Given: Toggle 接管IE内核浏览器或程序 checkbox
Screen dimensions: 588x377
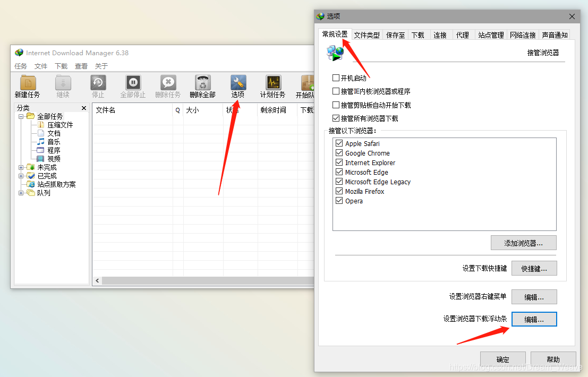Looking at the screenshot, I should click(x=336, y=91).
